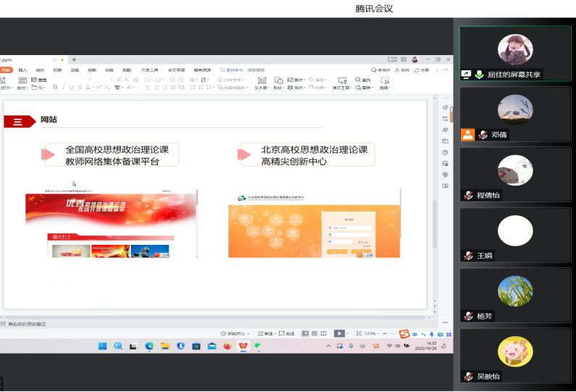Click the top icon in WPS right sidebar

point(446,108)
